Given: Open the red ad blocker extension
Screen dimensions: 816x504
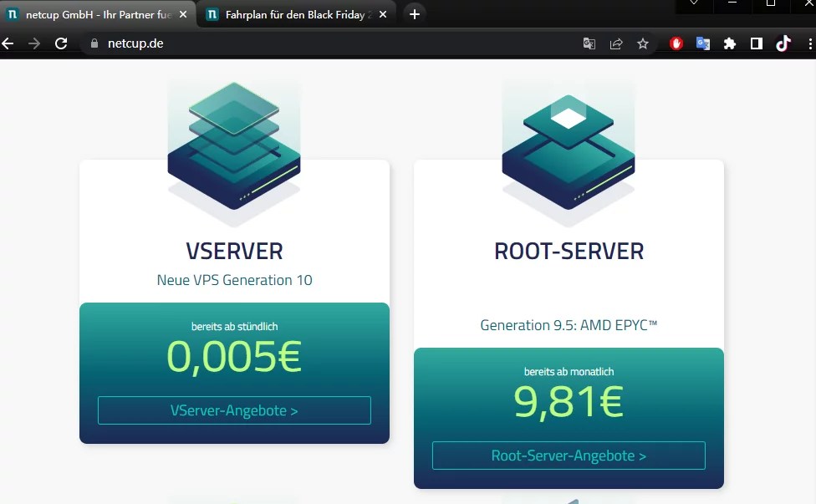Looking at the screenshot, I should tap(676, 43).
